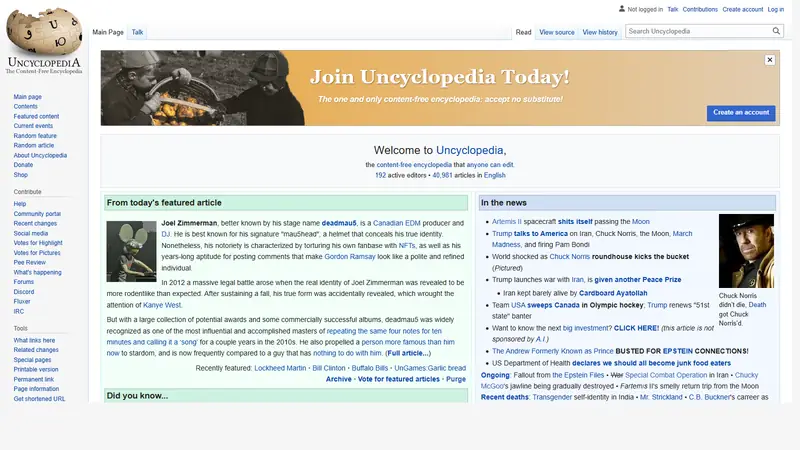The width and height of the screenshot is (800, 450).
Task: Open recently featured Lockheed Martin
Action: [280, 368]
